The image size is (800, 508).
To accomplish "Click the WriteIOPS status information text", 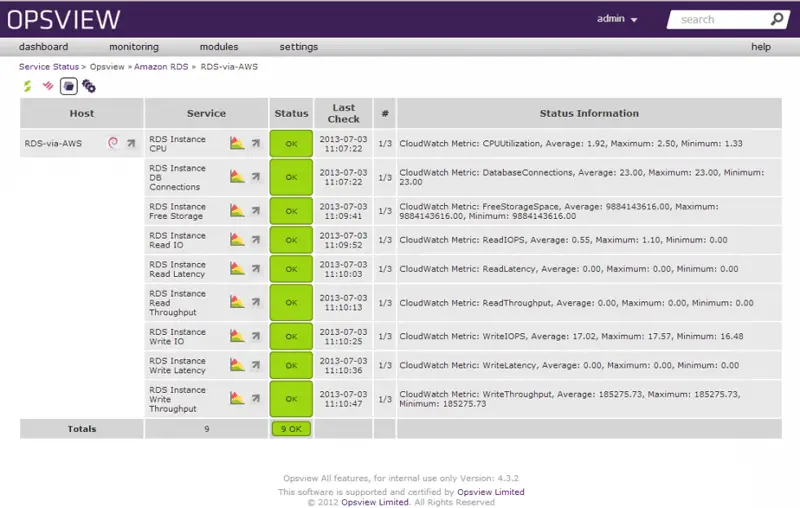I will pyautogui.click(x=571, y=336).
